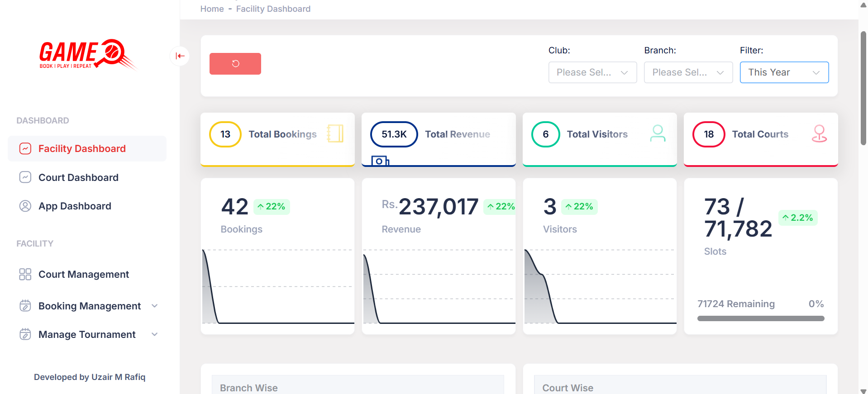Click the Bookings area chart
Viewport: 868px width, 394px height.
pyautogui.click(x=278, y=286)
